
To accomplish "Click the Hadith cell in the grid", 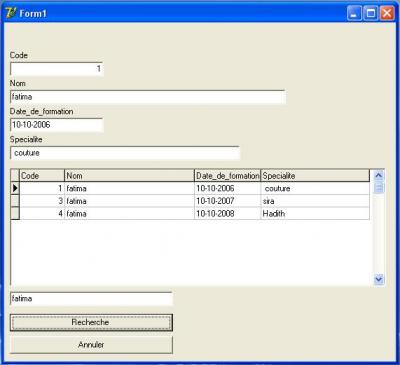I will tap(315, 213).
